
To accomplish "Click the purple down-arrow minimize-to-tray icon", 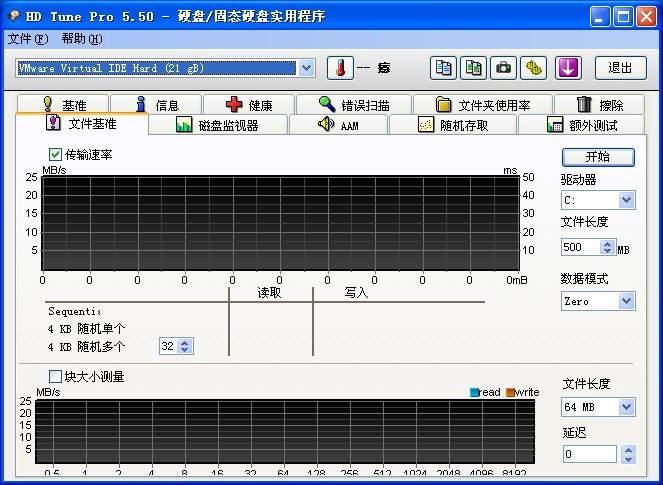I will click(x=568, y=68).
